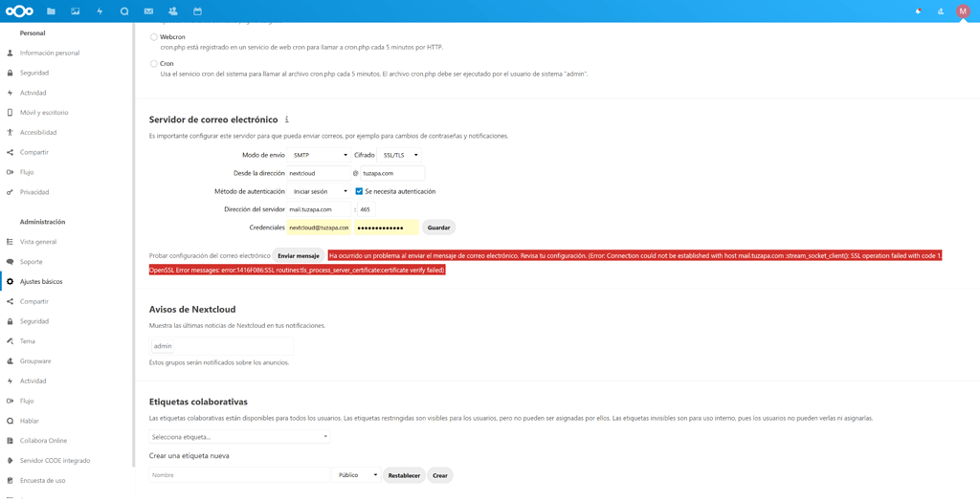Open the Mail envelope icon
This screenshot has width=980, height=501.
pos(148,11)
